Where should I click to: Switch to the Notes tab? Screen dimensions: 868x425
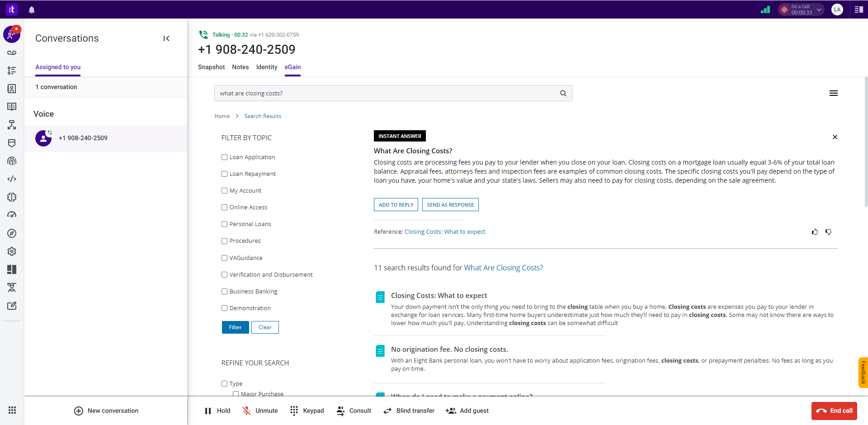240,67
